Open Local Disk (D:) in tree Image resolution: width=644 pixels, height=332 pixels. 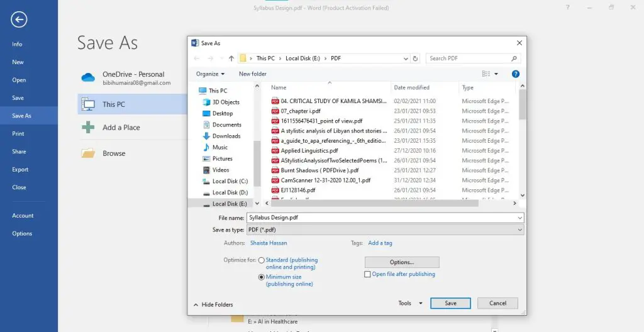230,192
